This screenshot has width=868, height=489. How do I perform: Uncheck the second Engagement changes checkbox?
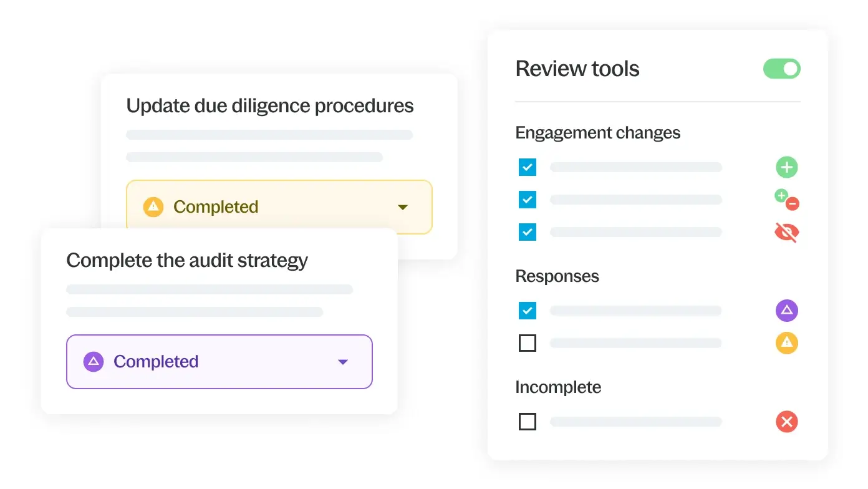point(528,200)
